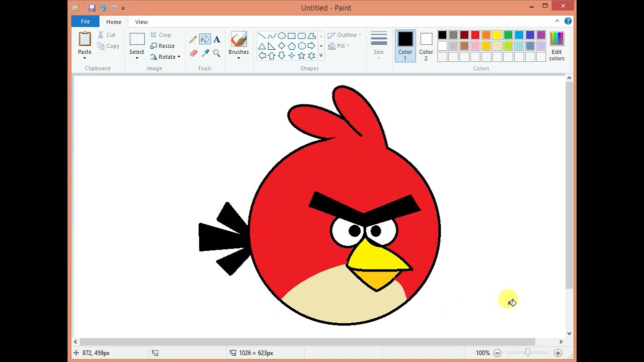Pick the Left arrow shape

click(262, 56)
